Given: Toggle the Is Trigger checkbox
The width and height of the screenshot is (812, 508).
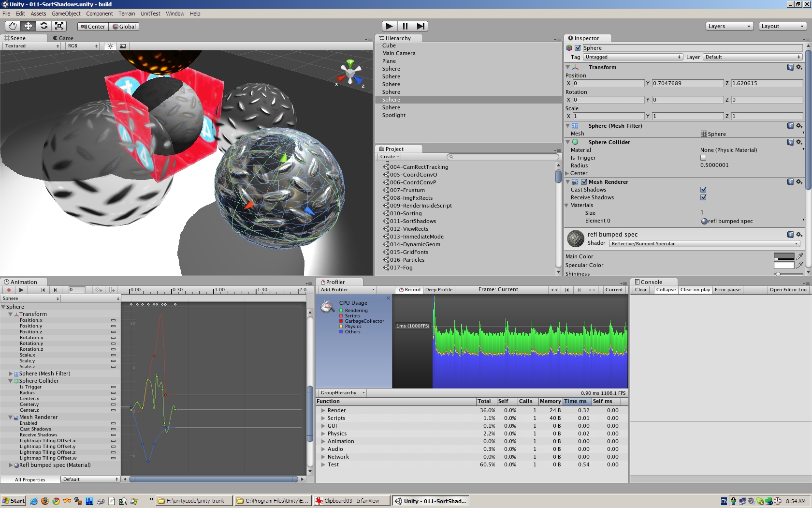Looking at the screenshot, I should click(703, 158).
